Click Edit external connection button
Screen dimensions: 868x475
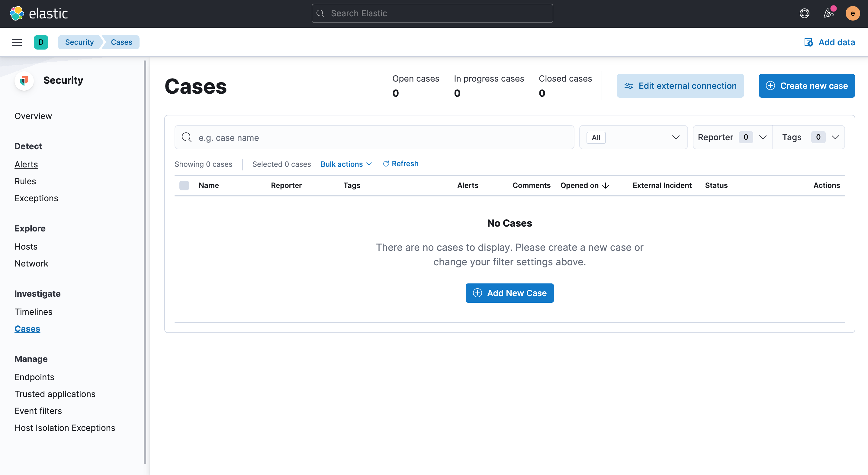[x=680, y=86]
